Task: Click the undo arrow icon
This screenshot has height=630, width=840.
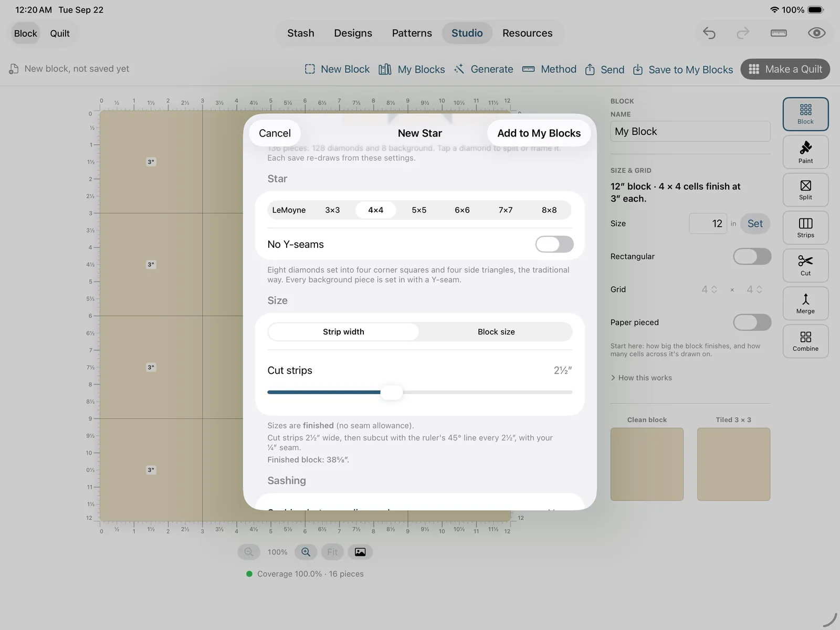Action: (709, 33)
